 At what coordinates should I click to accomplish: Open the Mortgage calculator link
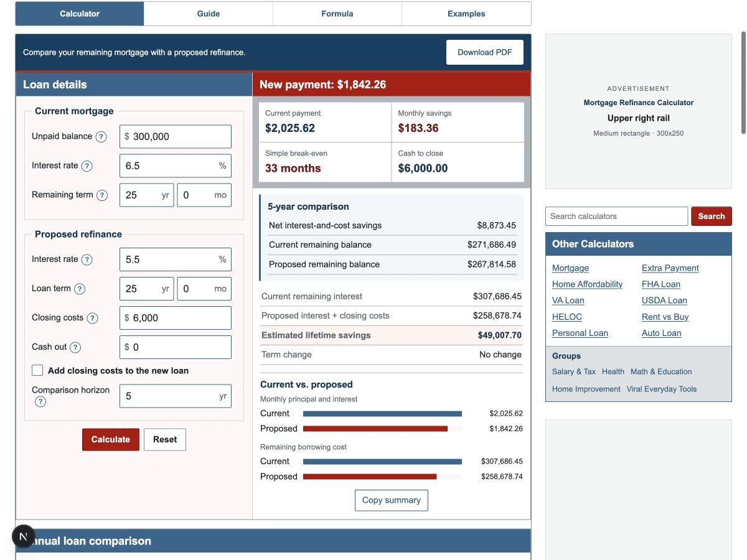[570, 268]
